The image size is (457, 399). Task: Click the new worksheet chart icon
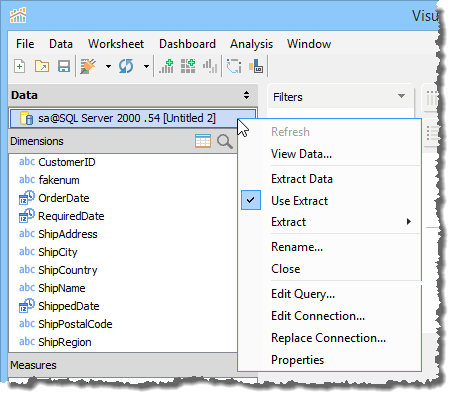[x=166, y=66]
